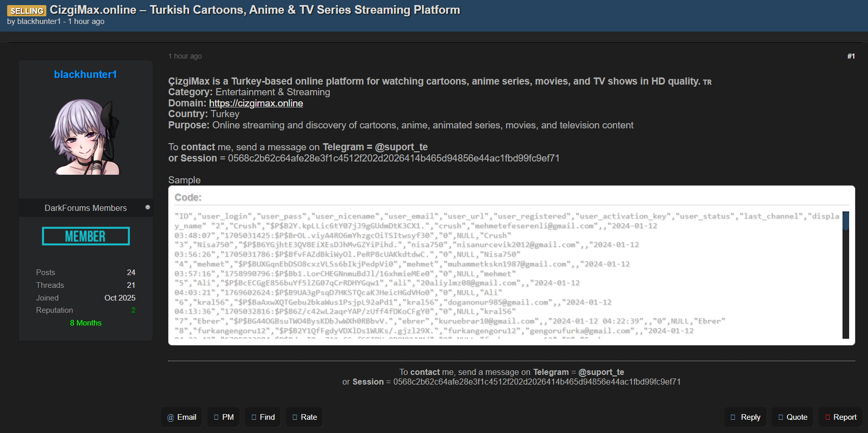Click reputation value 2

(x=133, y=310)
